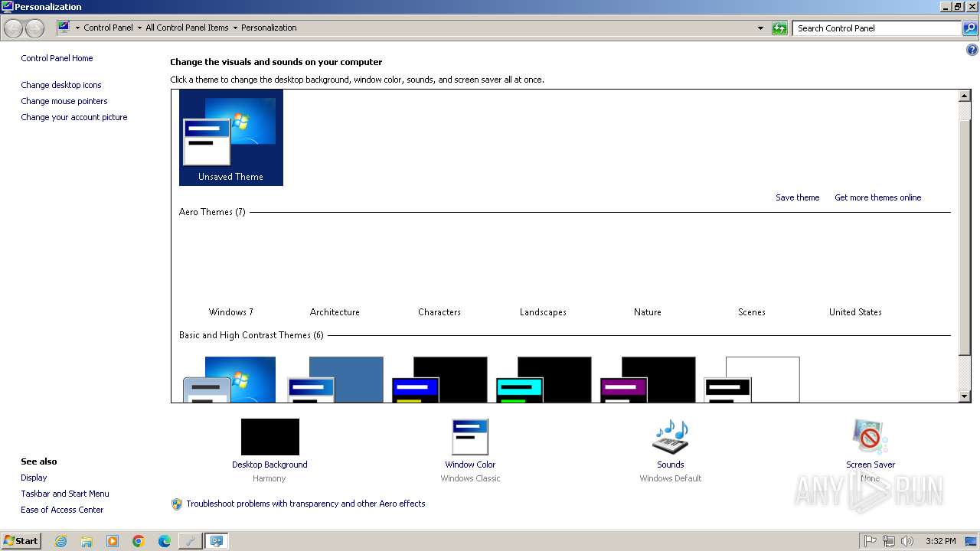Open Change your account picture link

click(74, 117)
